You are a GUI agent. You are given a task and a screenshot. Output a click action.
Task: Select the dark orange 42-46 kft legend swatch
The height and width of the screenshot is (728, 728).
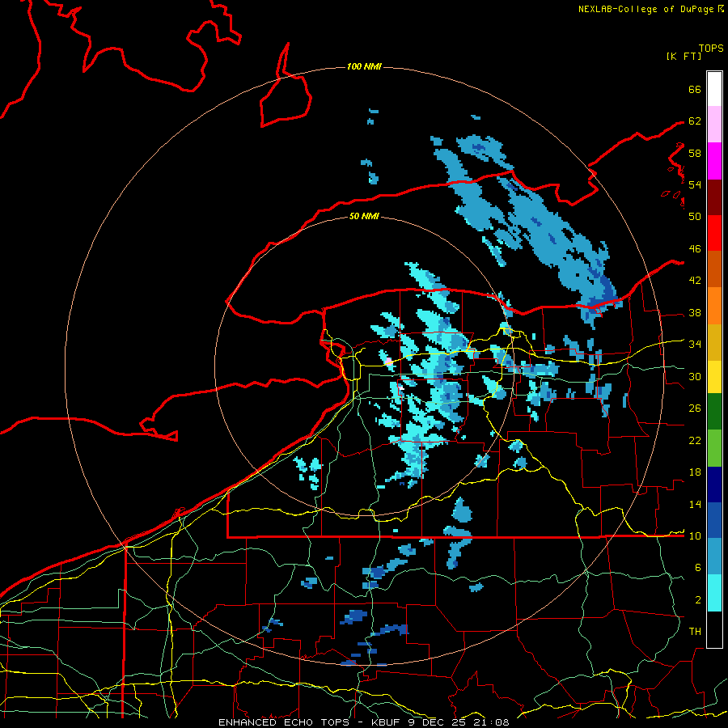tap(714, 269)
